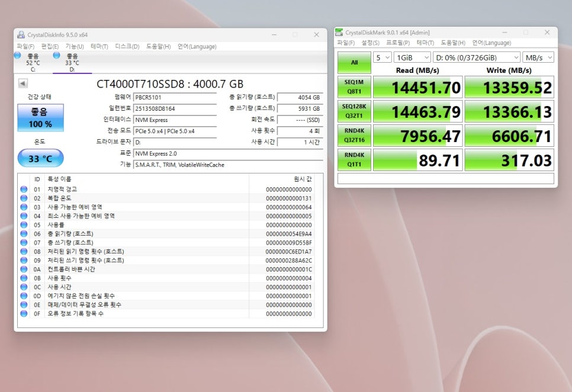Screen dimensions: 572x392
Task: Click the total host writes value 5931 GB
Action: [x=300, y=109]
